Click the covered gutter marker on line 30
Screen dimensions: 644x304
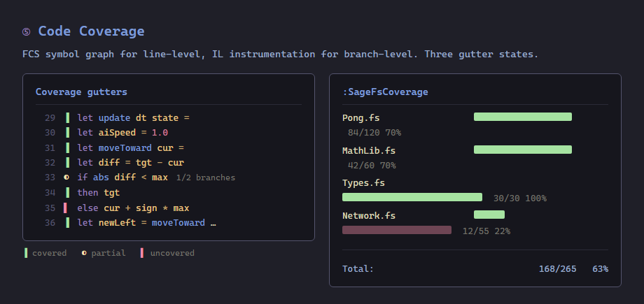[x=67, y=133]
